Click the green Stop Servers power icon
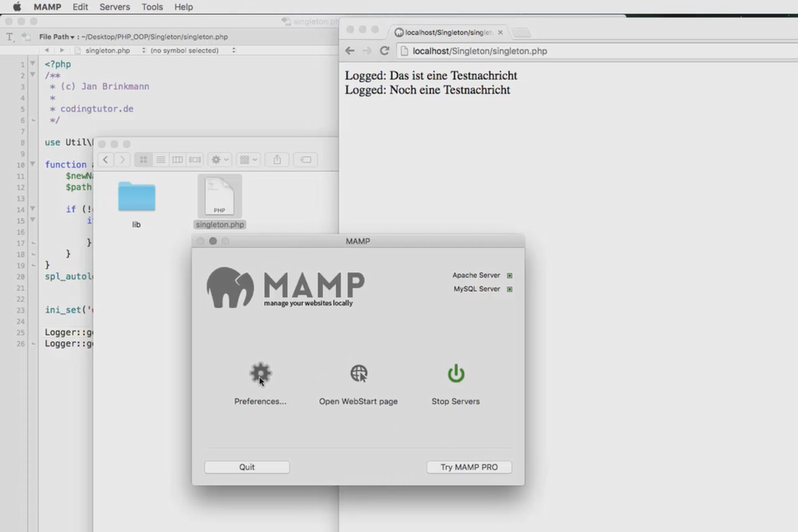The height and width of the screenshot is (532, 798). coord(456,373)
